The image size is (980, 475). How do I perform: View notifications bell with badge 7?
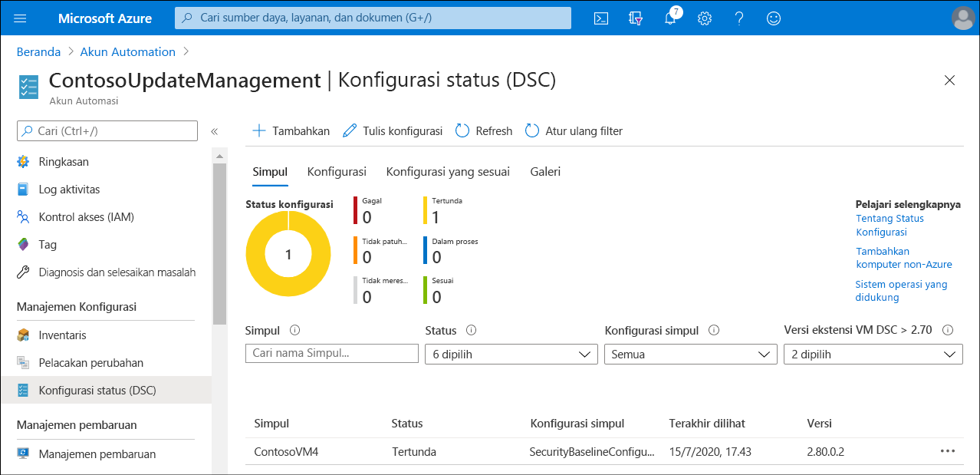[671, 17]
